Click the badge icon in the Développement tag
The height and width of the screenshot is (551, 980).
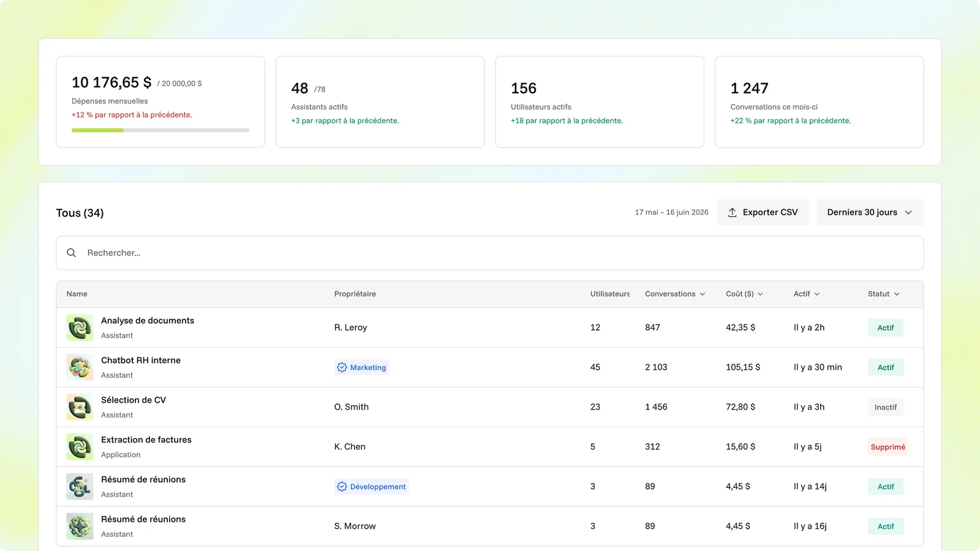click(x=342, y=487)
